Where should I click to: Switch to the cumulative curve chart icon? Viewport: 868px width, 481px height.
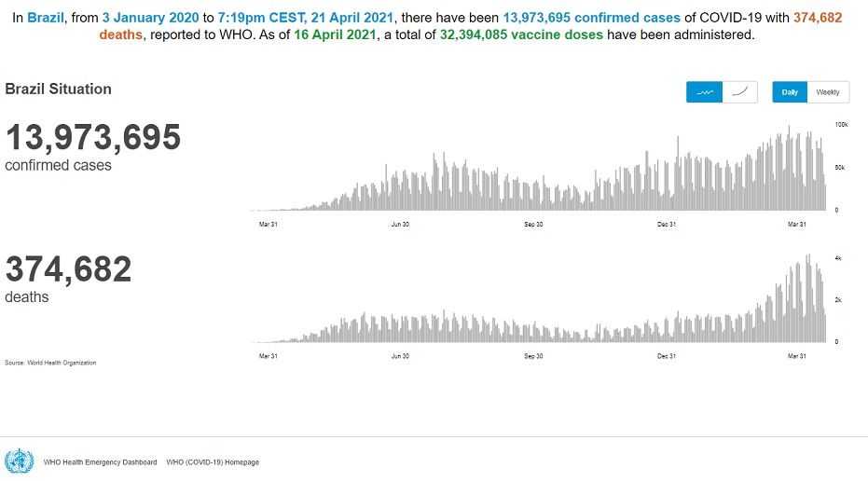pos(740,92)
